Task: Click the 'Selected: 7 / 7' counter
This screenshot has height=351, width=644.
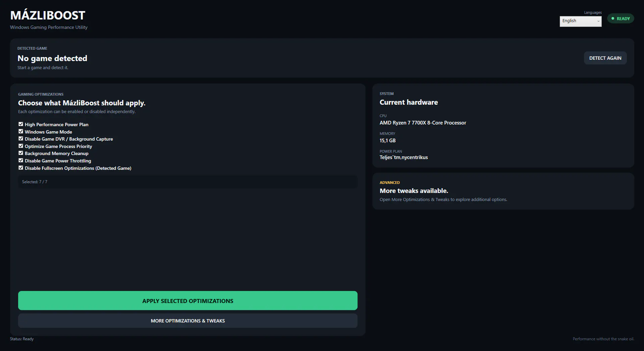Action: tap(35, 182)
